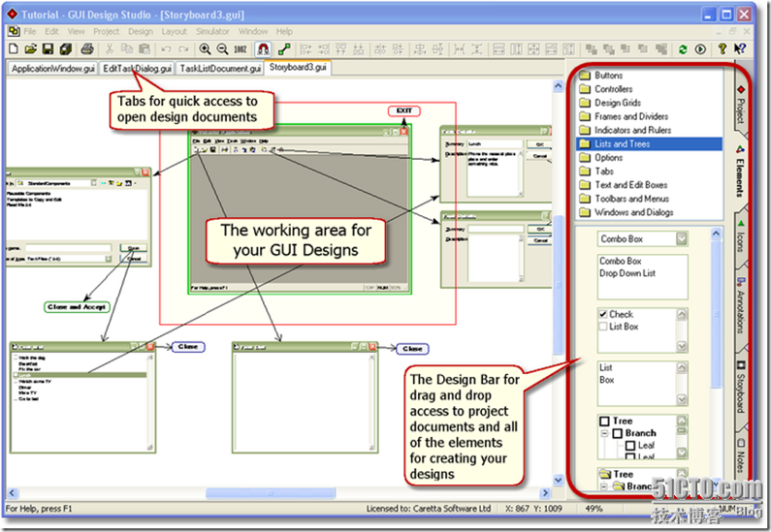The height and width of the screenshot is (532, 771).
Task: Click the horizontal scrollbar thumb below the canvas
Action: [x=271, y=492]
